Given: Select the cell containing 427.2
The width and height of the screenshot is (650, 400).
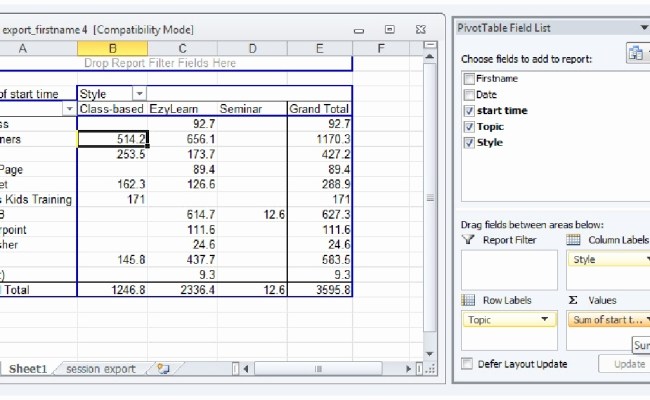Looking at the screenshot, I should pos(320,154).
